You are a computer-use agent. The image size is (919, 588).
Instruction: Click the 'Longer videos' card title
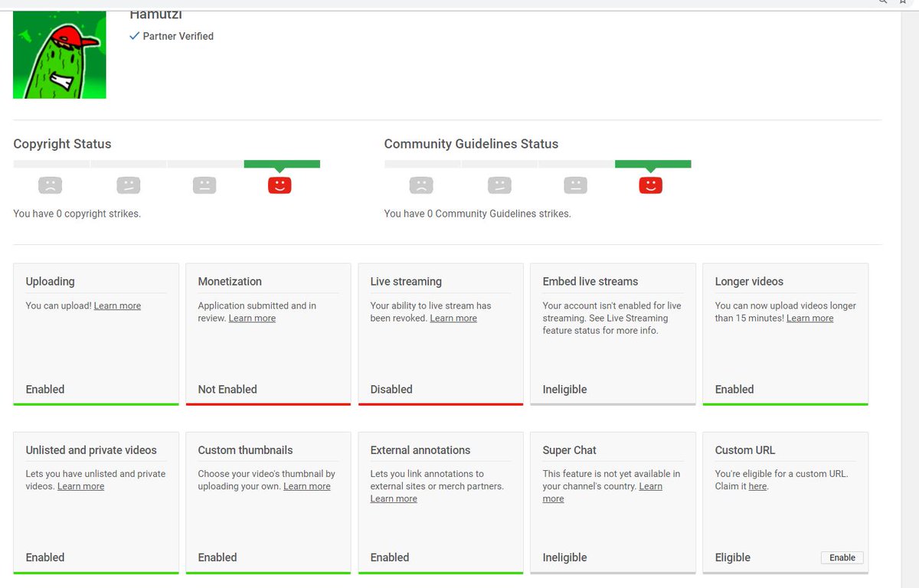(x=749, y=282)
